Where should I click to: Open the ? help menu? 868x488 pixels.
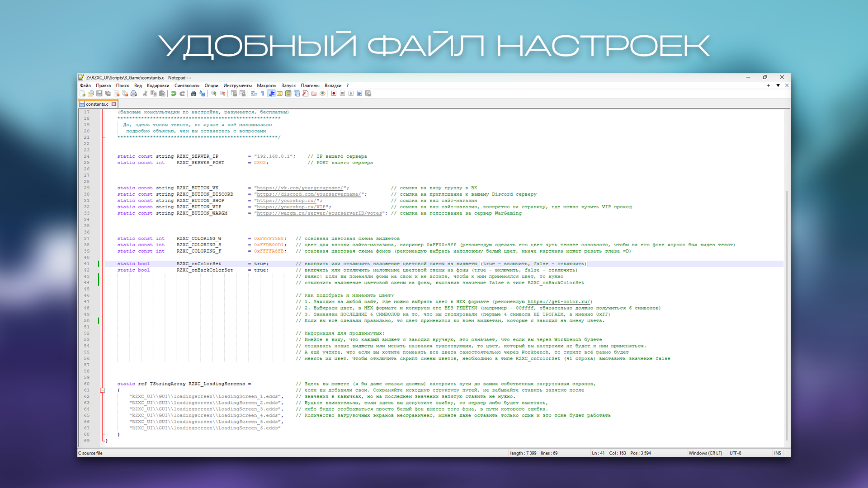348,85
